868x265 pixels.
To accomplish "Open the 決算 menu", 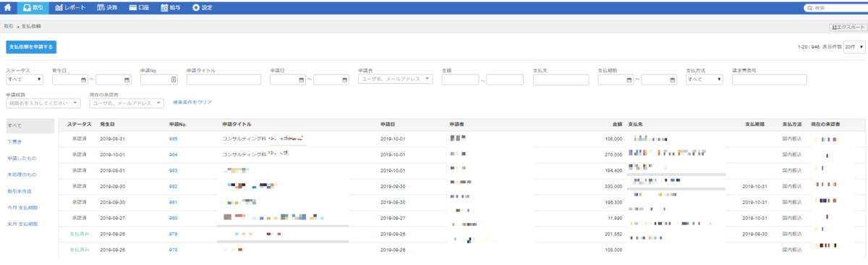I will [x=106, y=7].
